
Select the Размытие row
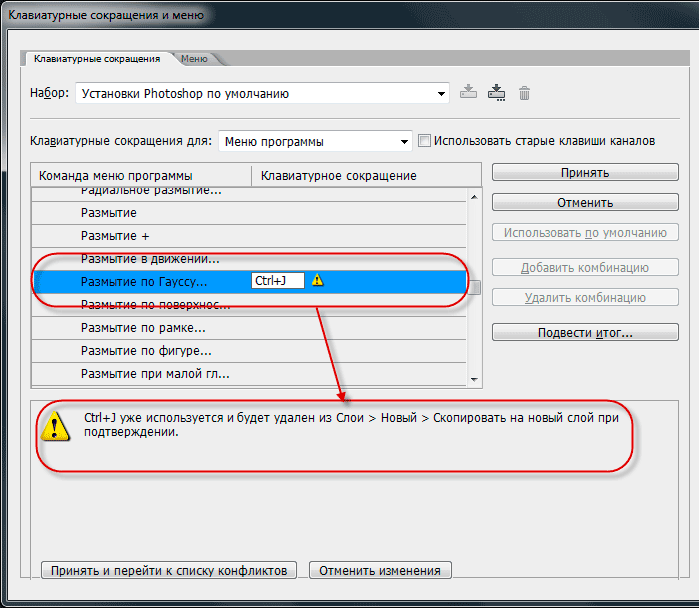[x=249, y=213]
